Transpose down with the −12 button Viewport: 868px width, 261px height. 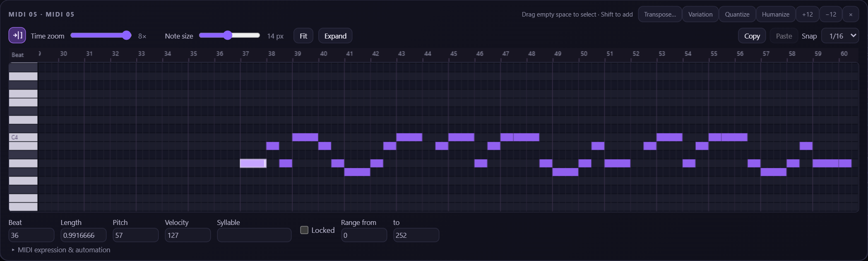pyautogui.click(x=831, y=14)
